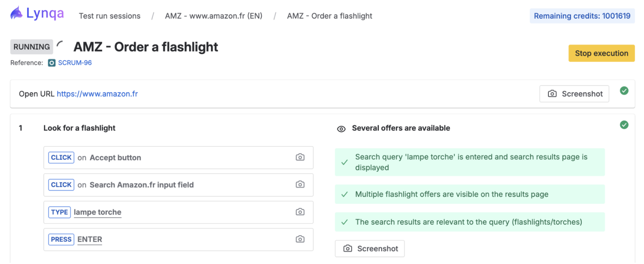Click green check status of Open URL step
This screenshot has height=264, width=644.
click(624, 91)
